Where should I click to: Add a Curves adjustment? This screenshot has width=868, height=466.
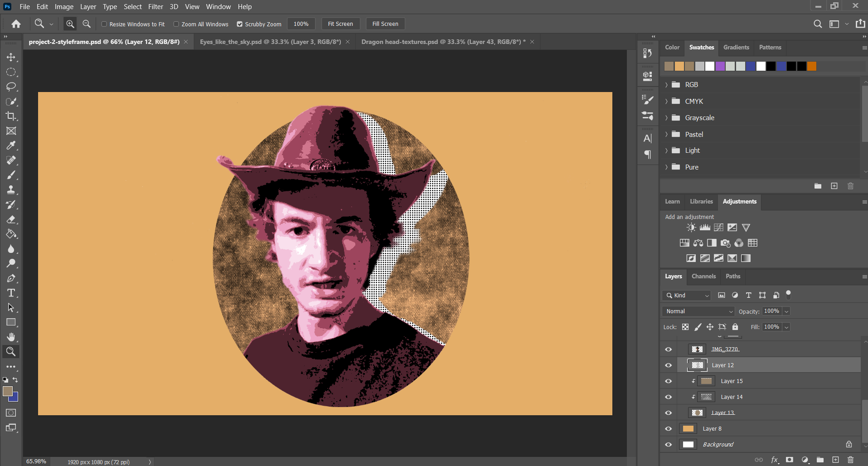click(718, 228)
